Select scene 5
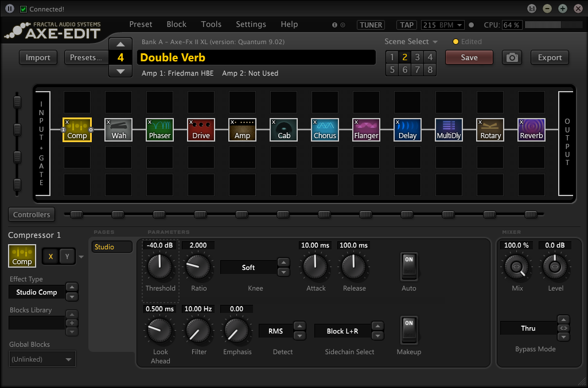This screenshot has height=388, width=588. (x=392, y=70)
